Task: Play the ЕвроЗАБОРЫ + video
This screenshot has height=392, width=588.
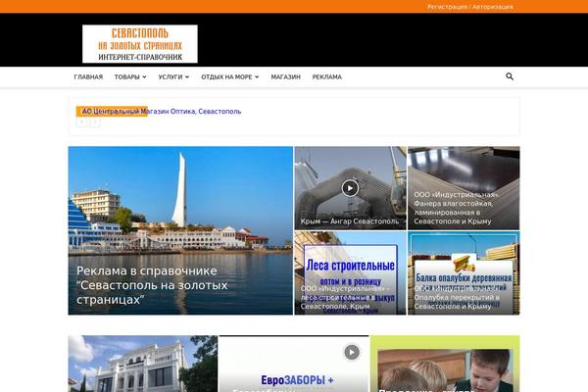Action: [x=352, y=352]
